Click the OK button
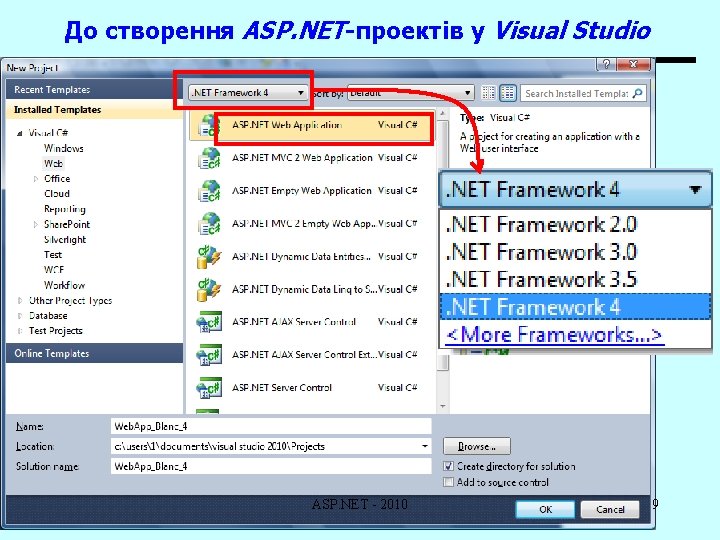The height and width of the screenshot is (540, 720). click(546, 509)
